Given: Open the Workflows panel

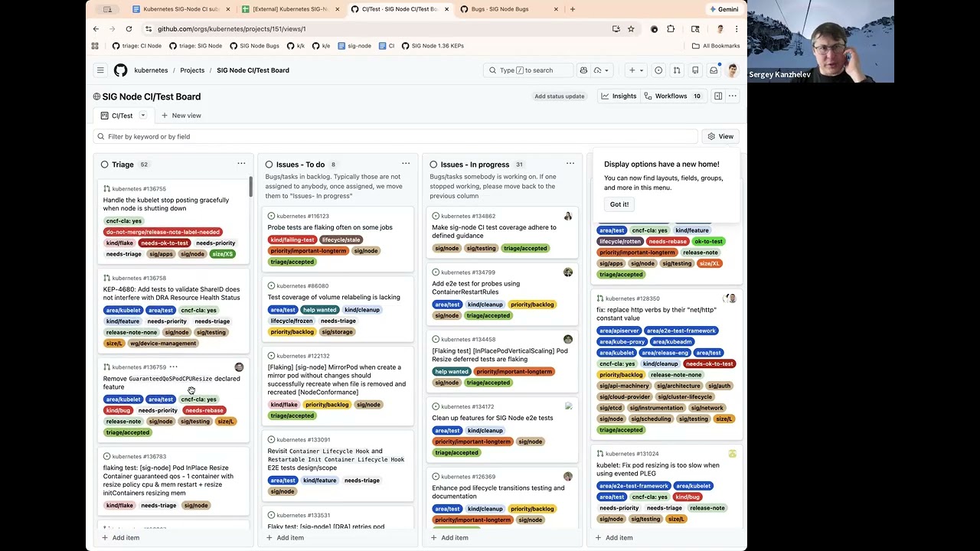Looking at the screenshot, I should [x=672, y=96].
